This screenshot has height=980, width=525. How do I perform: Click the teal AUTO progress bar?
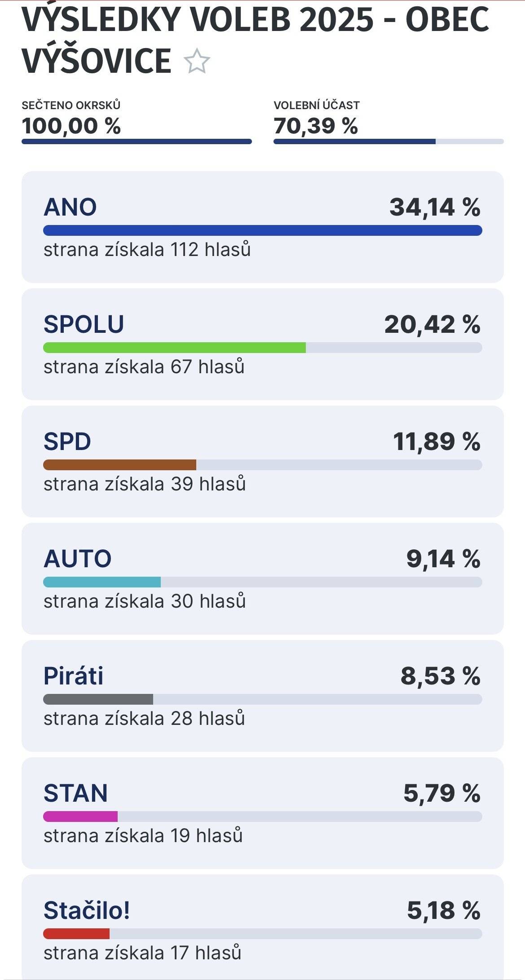click(x=102, y=582)
